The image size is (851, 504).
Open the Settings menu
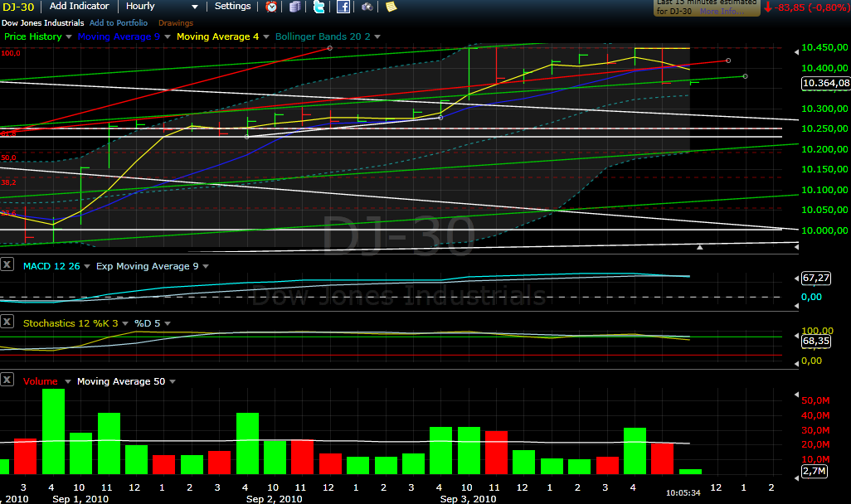point(232,6)
